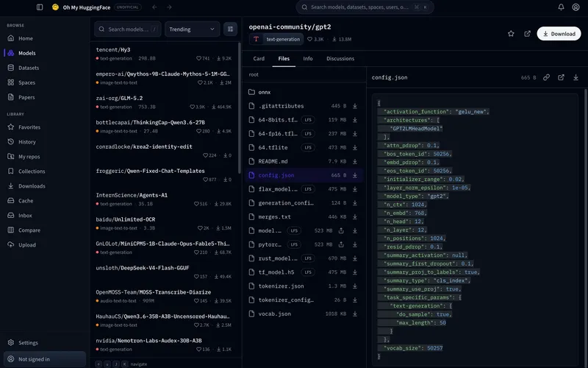Open History in library
Image resolution: width=588 pixels, height=368 pixels.
[45, 141]
